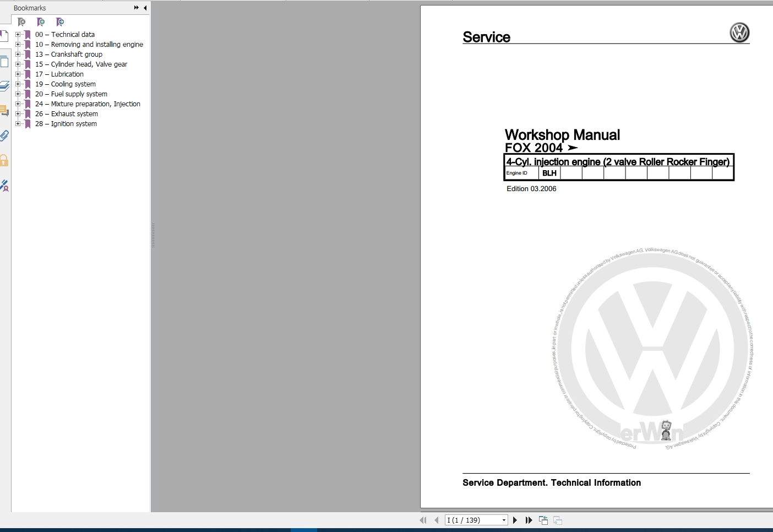Click the delete bookmark icon
Screen dimensions: 773x532
tap(21, 22)
